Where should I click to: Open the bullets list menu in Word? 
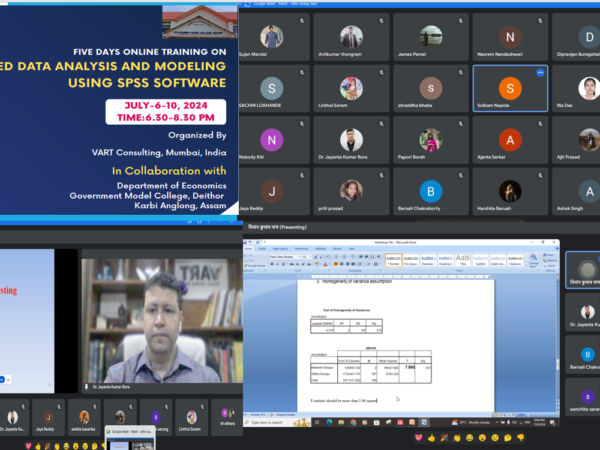point(337,257)
